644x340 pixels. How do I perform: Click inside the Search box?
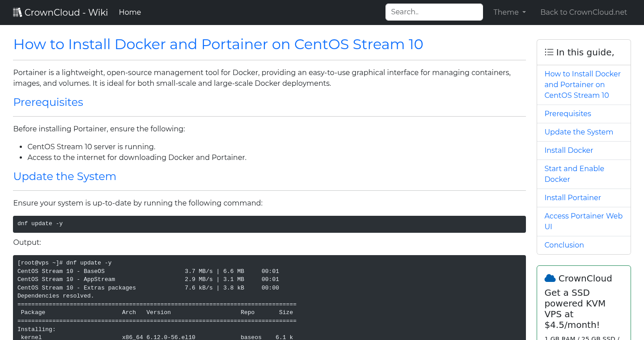point(433,12)
